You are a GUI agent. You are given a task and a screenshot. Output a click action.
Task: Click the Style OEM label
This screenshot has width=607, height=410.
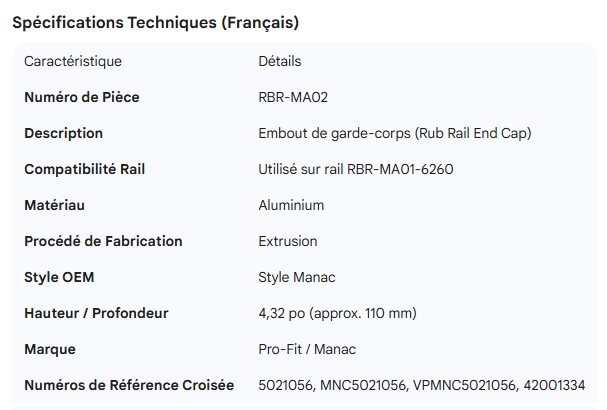[x=59, y=277]
